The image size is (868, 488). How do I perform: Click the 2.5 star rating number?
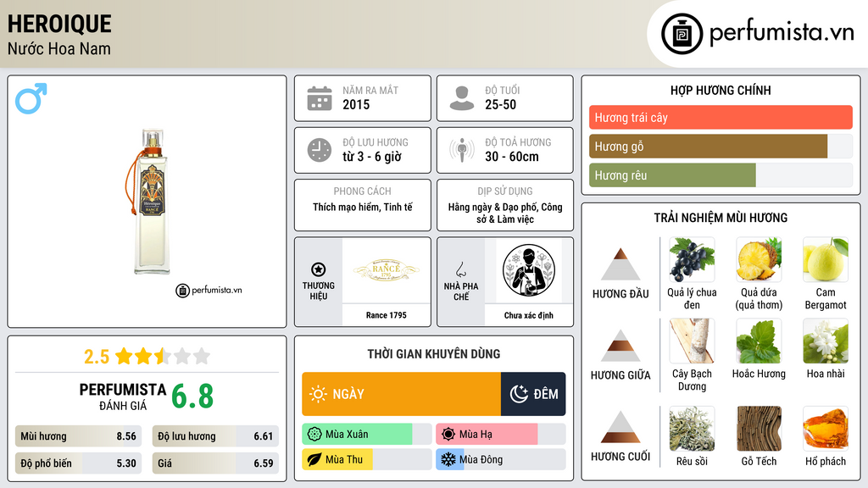click(x=97, y=357)
